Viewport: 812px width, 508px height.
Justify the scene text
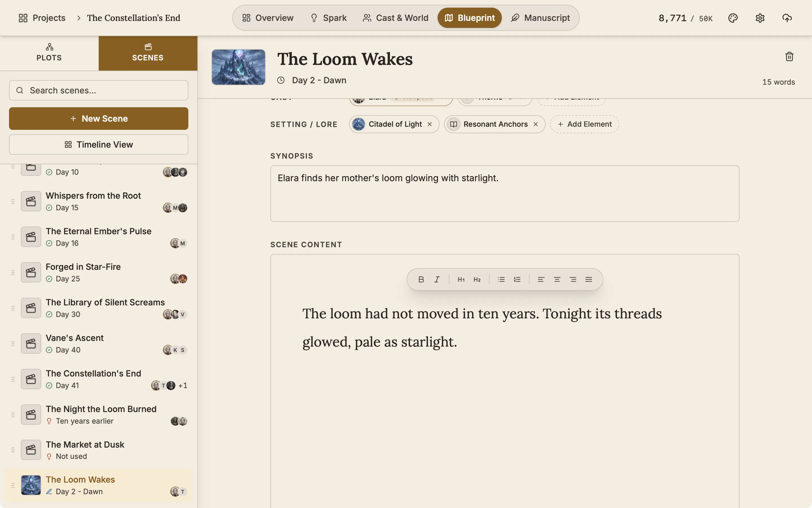(588, 279)
